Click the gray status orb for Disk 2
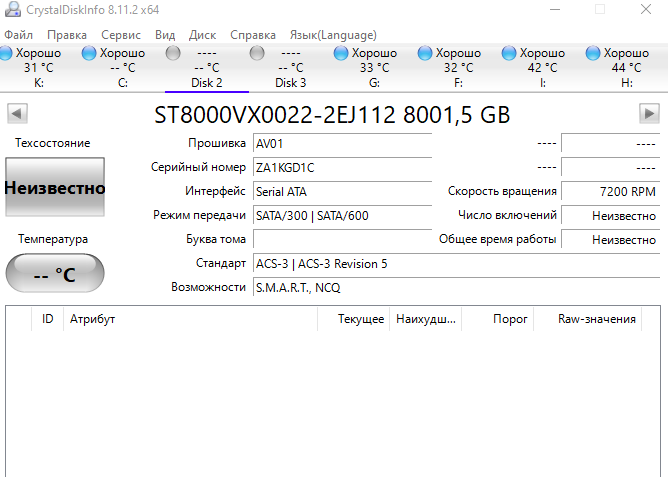Image resolution: width=668 pixels, height=477 pixels. pyautogui.click(x=173, y=53)
